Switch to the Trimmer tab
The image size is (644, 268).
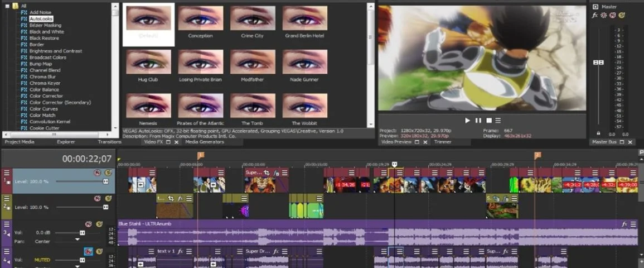click(x=442, y=142)
